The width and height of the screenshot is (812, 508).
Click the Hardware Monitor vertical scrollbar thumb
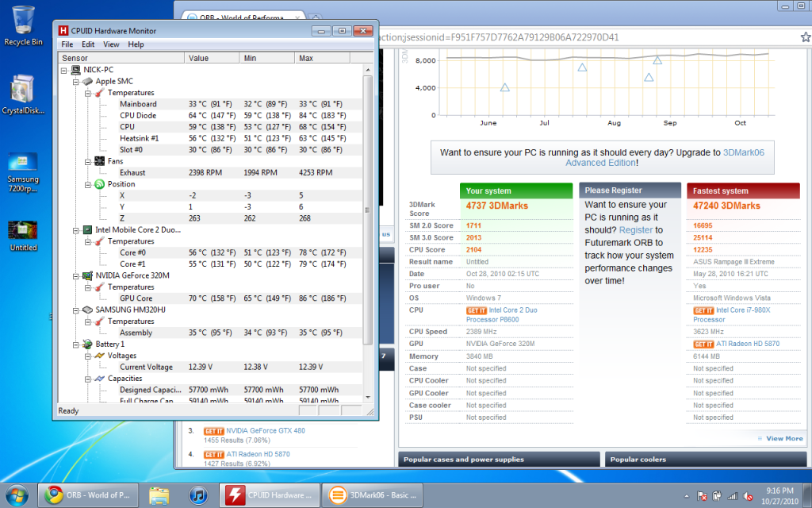(x=368, y=210)
